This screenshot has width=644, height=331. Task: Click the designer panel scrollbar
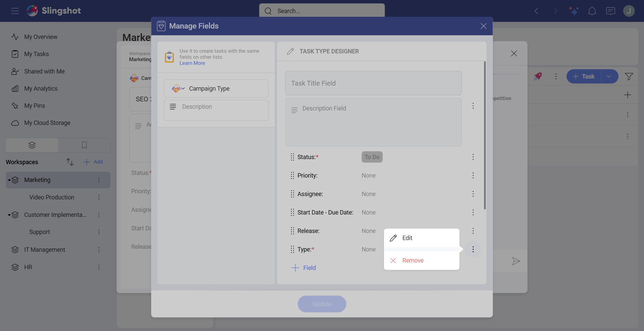coord(485,135)
